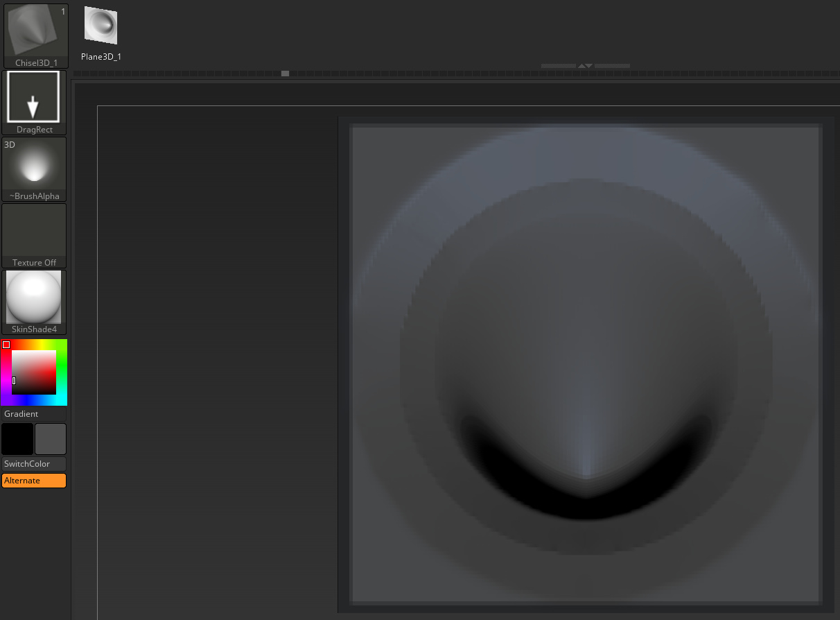Image resolution: width=840 pixels, height=620 pixels.
Task: Open the DragRect stroke picker
Action: 34,103
